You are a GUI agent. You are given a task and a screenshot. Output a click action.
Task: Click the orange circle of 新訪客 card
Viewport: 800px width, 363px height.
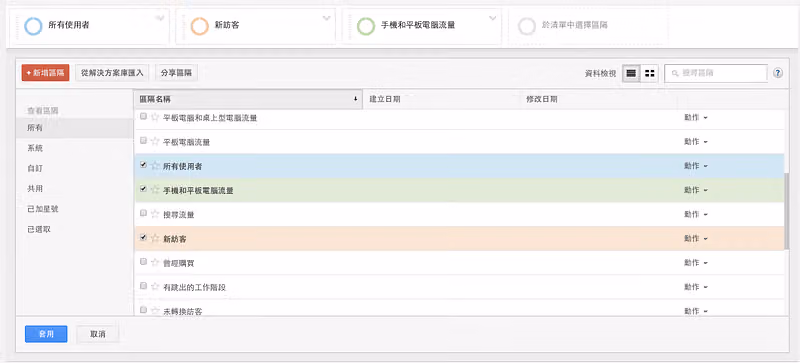[x=199, y=26]
